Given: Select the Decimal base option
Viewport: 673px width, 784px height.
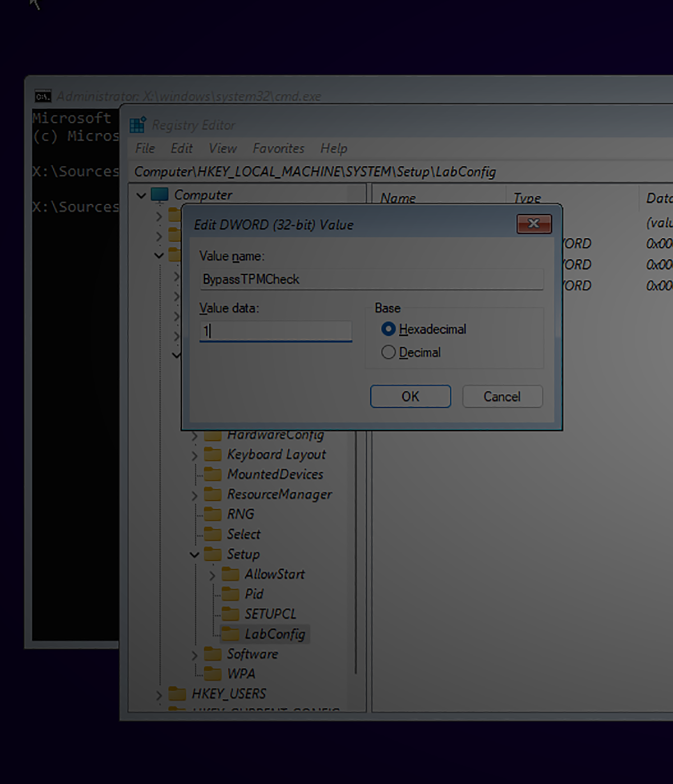Looking at the screenshot, I should [x=388, y=352].
